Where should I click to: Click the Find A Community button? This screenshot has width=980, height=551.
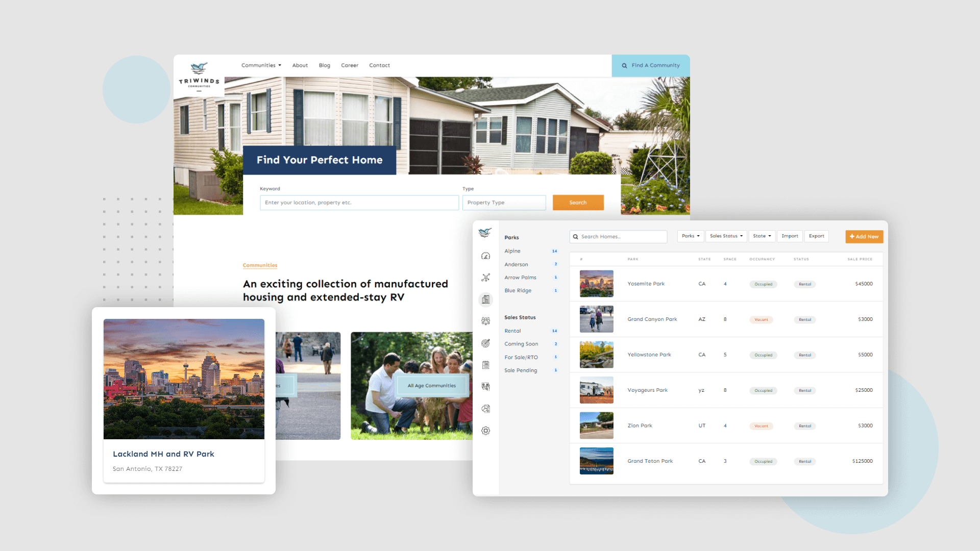[650, 65]
